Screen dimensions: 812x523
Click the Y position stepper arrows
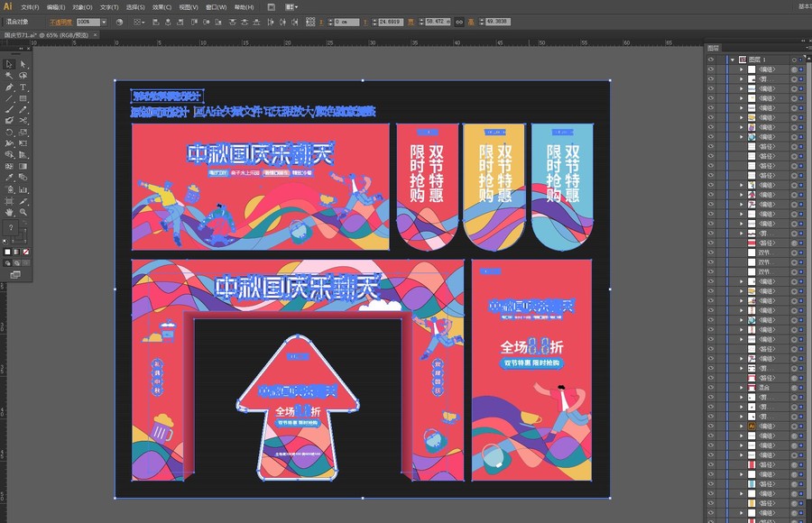[x=374, y=22]
